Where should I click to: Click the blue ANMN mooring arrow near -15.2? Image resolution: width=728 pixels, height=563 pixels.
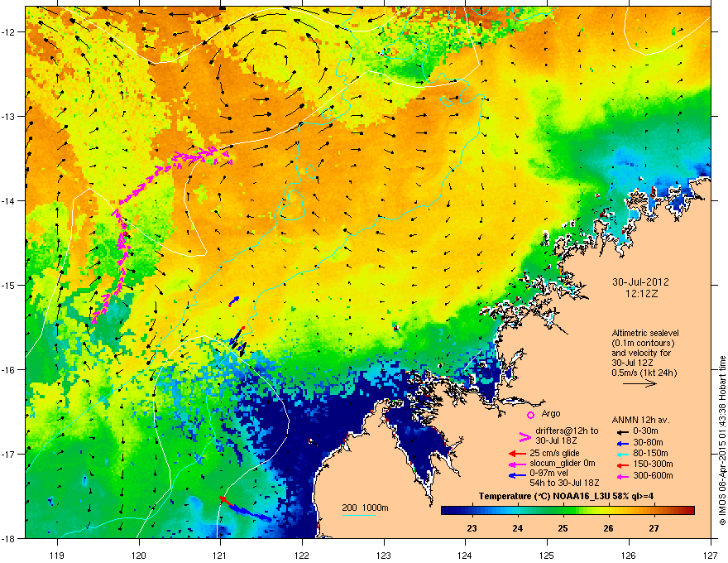coord(234,301)
